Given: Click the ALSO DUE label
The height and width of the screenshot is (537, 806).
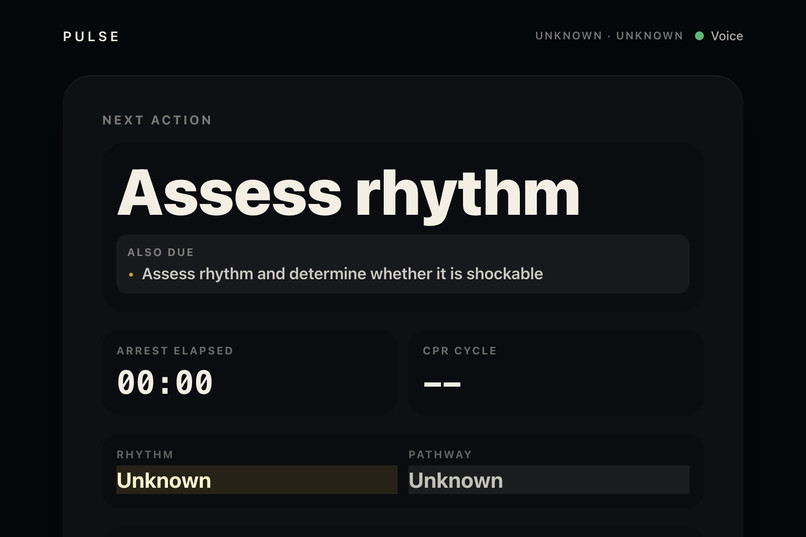Looking at the screenshot, I should [x=161, y=252].
